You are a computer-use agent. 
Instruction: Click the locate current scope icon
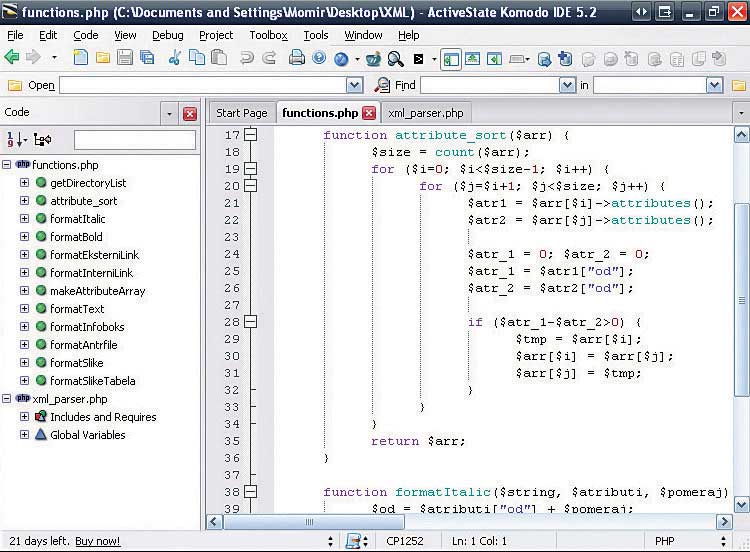[43, 140]
